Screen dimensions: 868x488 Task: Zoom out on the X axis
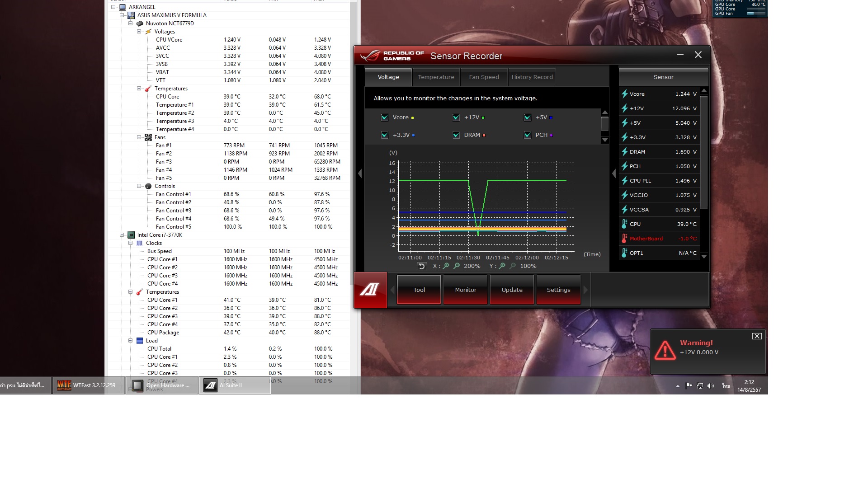(x=457, y=266)
